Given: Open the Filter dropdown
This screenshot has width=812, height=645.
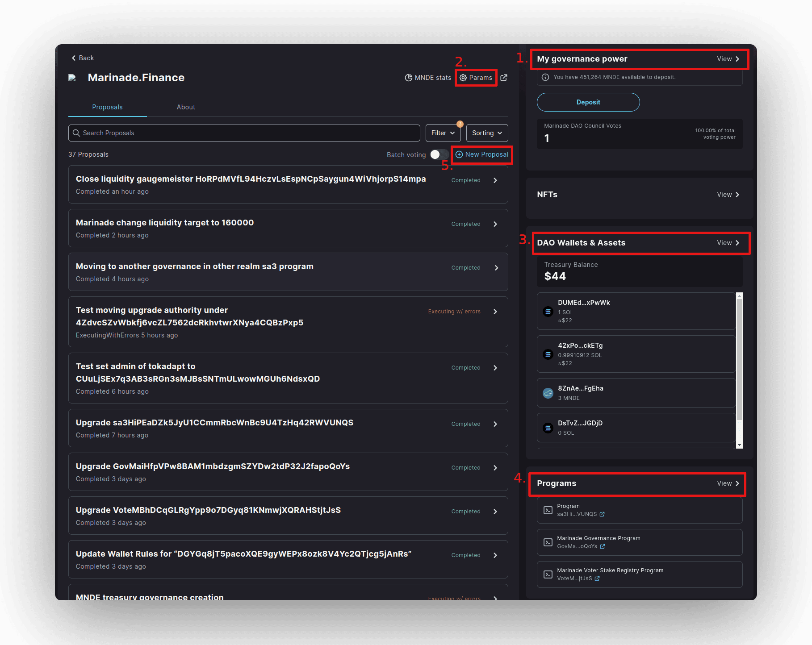Looking at the screenshot, I should tap(443, 133).
